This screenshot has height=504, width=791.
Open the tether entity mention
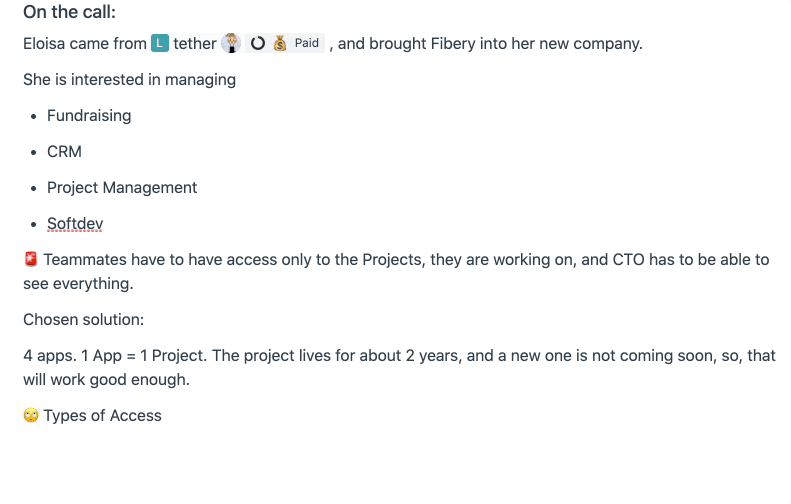194,44
